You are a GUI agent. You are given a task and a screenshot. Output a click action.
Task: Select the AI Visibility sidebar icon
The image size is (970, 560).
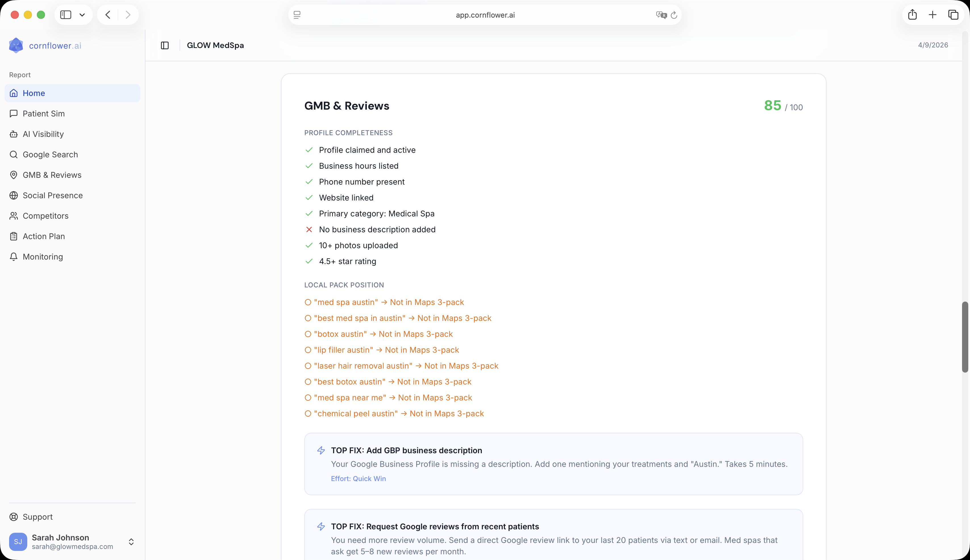[x=14, y=134]
